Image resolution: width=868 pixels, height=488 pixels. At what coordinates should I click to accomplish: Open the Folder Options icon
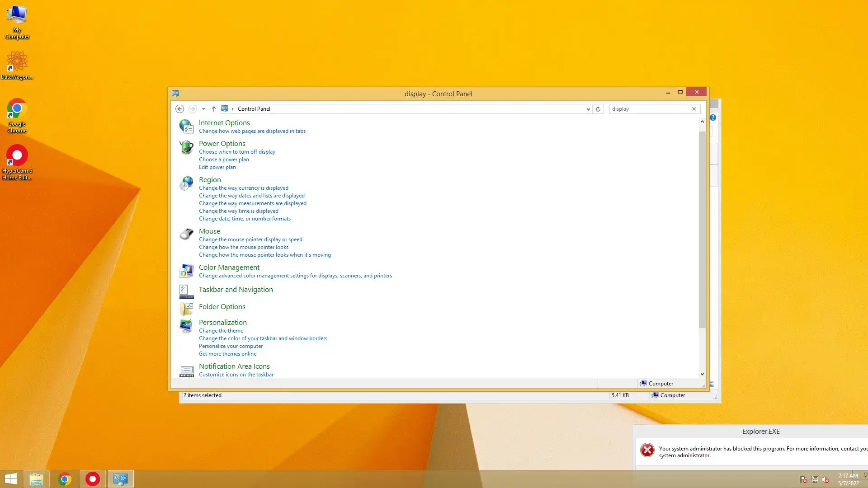click(186, 309)
